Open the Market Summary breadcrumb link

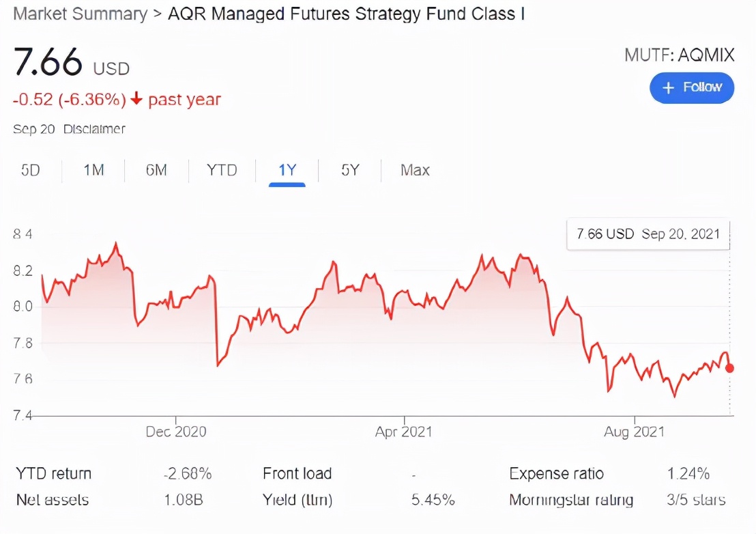pyautogui.click(x=80, y=14)
